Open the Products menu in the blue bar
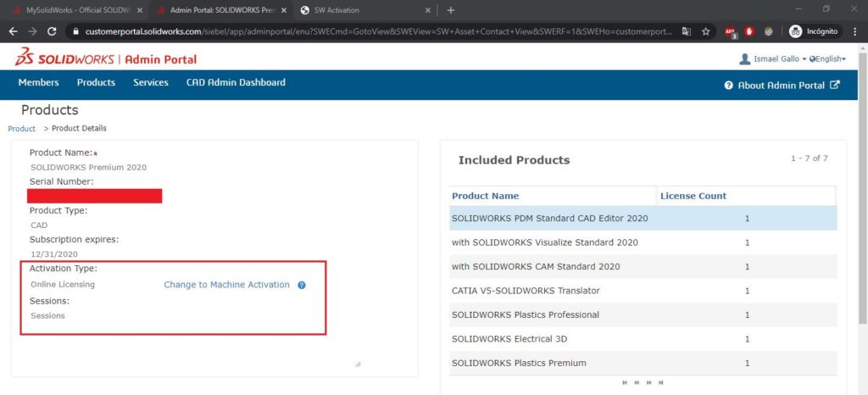Viewport: 868px width, 395px height. [x=96, y=82]
